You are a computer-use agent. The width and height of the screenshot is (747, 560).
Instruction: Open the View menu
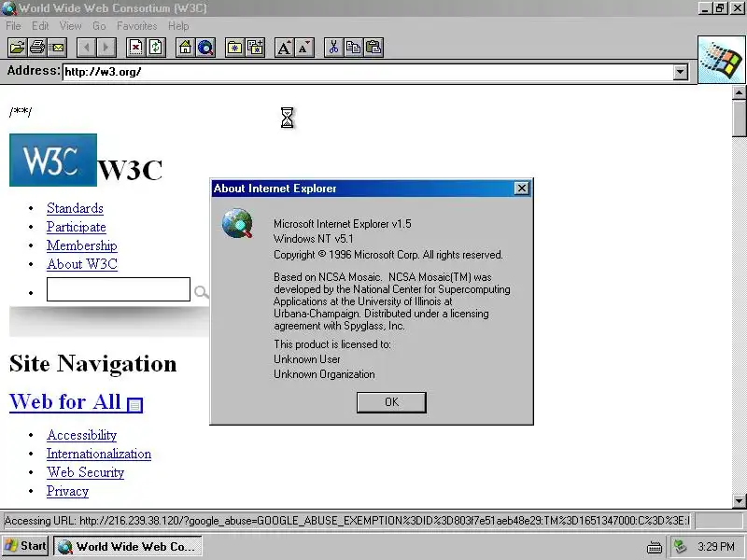click(71, 26)
